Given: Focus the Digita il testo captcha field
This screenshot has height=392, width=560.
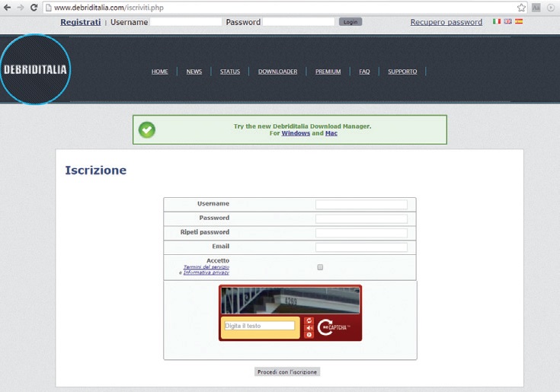Looking at the screenshot, I should tap(260, 326).
